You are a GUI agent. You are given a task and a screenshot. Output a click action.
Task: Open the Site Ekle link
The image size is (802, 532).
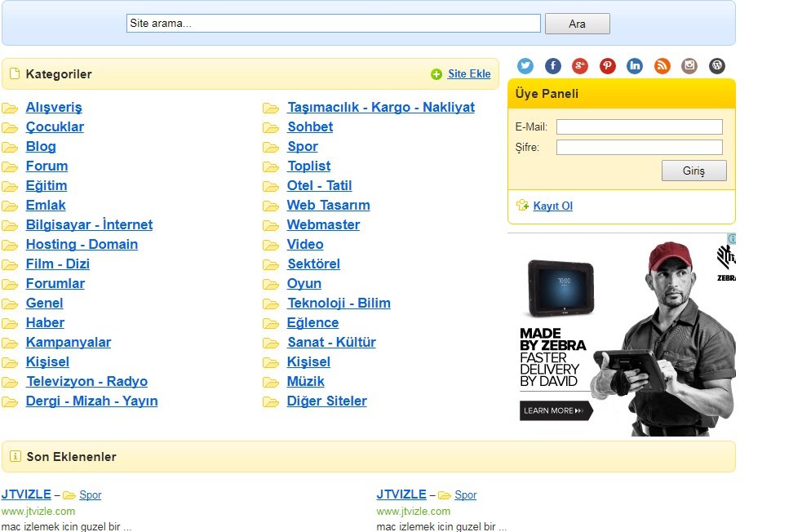coord(469,73)
